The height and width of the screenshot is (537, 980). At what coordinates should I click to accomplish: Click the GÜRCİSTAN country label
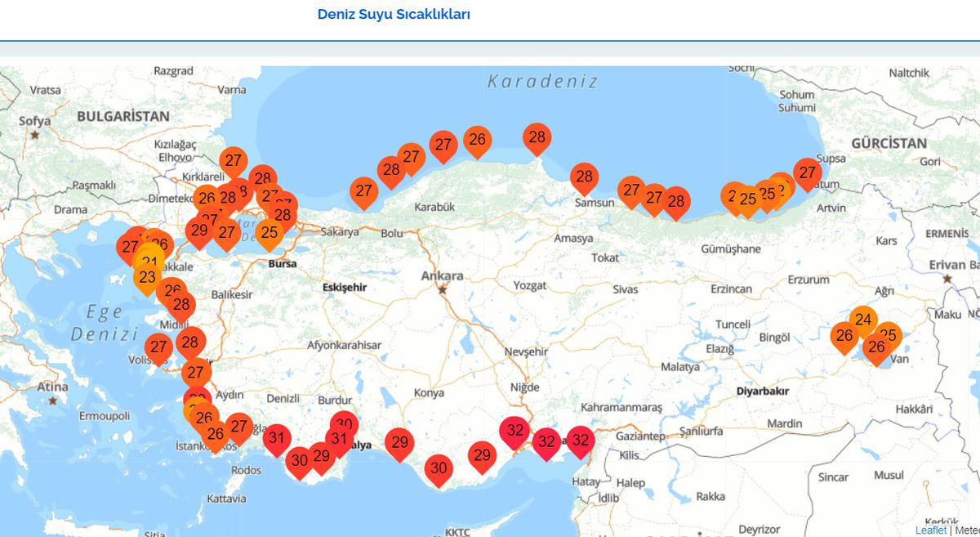[x=889, y=143]
